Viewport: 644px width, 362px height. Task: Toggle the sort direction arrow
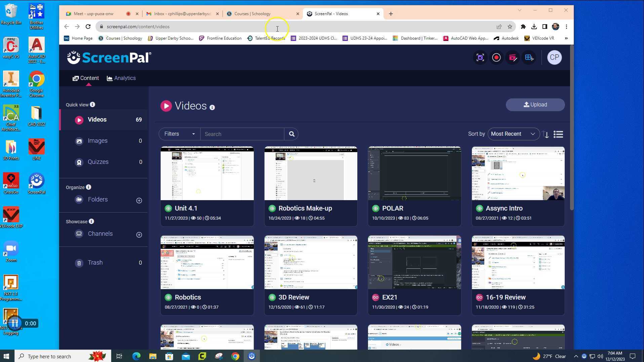545,134
